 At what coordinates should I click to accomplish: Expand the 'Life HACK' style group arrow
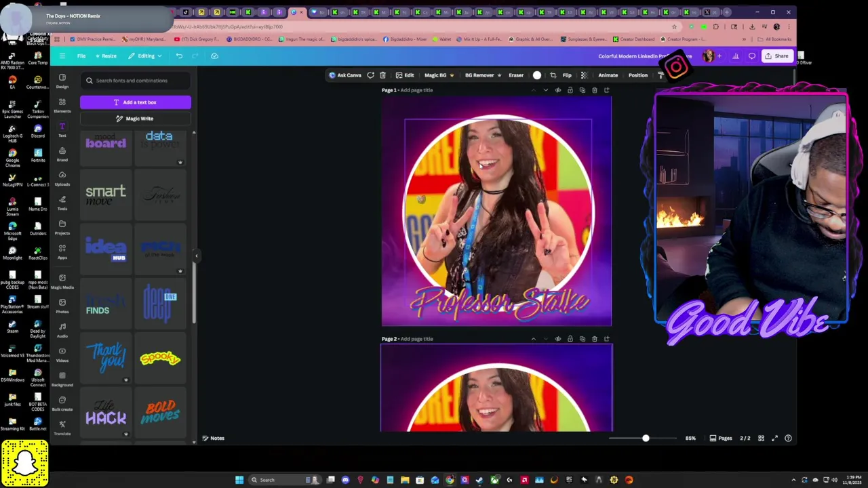(x=125, y=434)
